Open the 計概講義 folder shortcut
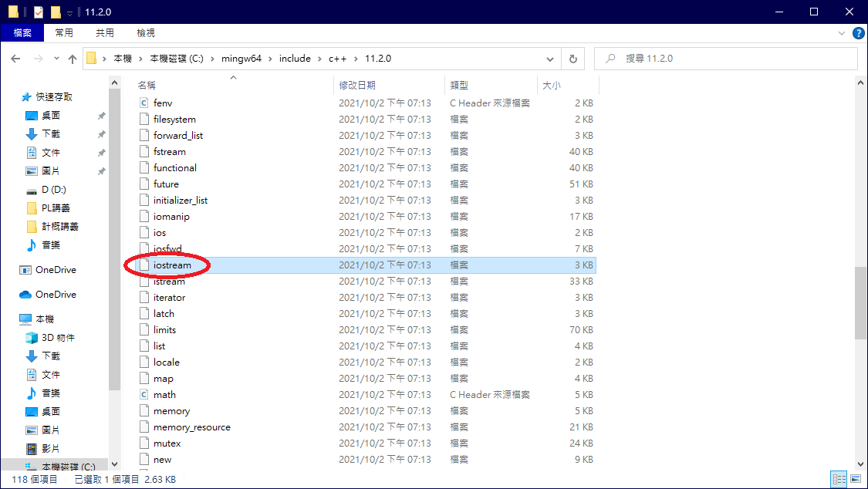 (59, 226)
